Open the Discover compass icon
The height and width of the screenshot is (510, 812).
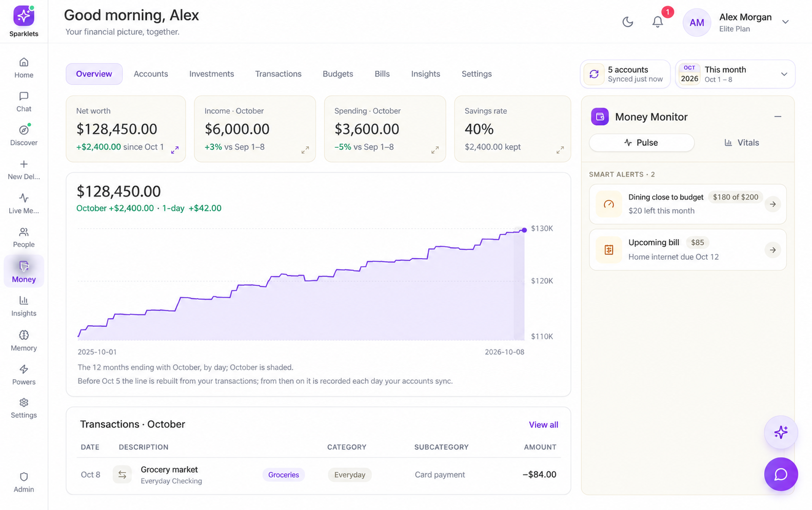pos(24,130)
